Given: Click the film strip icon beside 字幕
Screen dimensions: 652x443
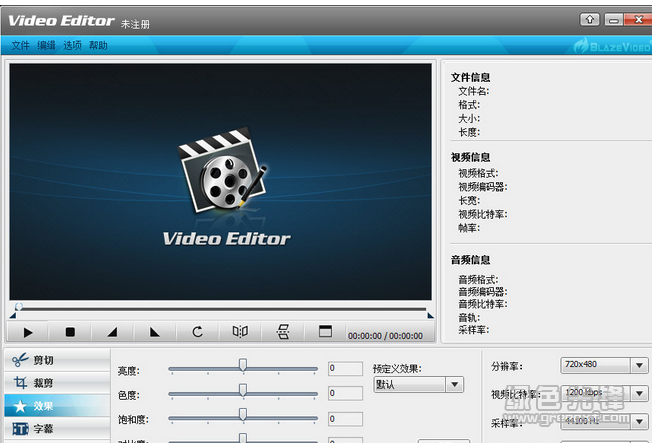Looking at the screenshot, I should pos(20,428).
